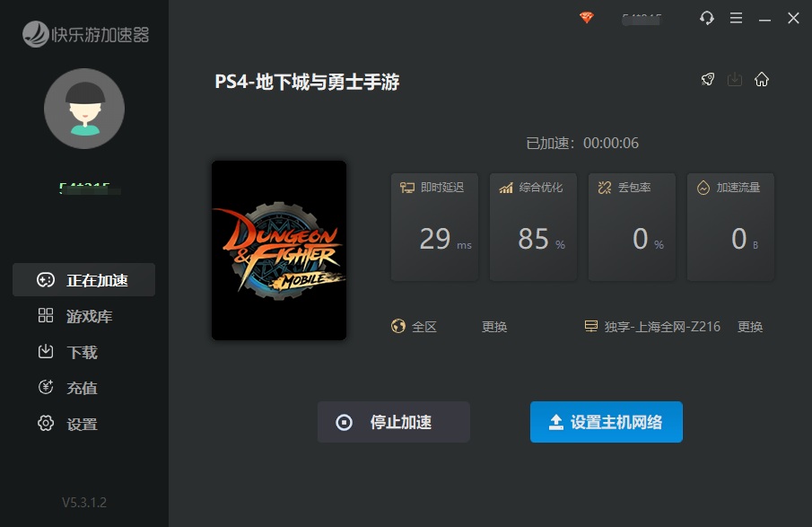Click the Dungeon & Fighter Mobile cover
This screenshot has height=527, width=812.
[279, 250]
